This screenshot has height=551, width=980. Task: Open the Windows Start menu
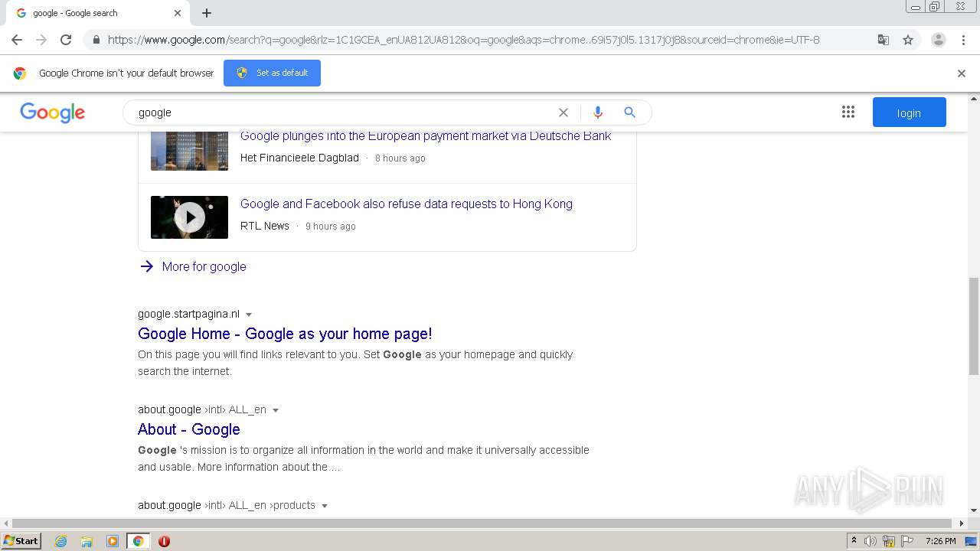[x=21, y=540]
